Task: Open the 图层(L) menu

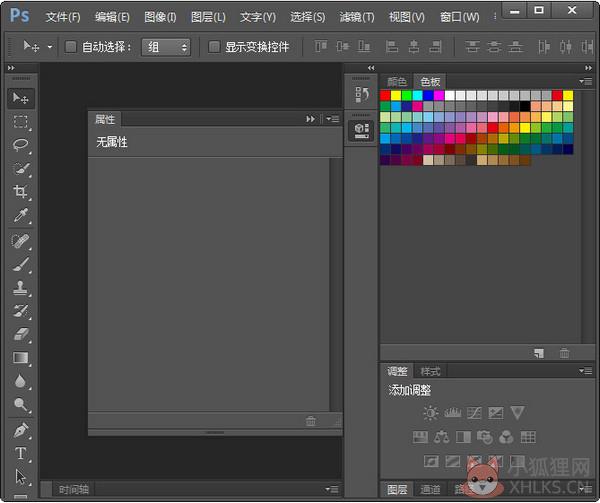Action: (x=208, y=17)
